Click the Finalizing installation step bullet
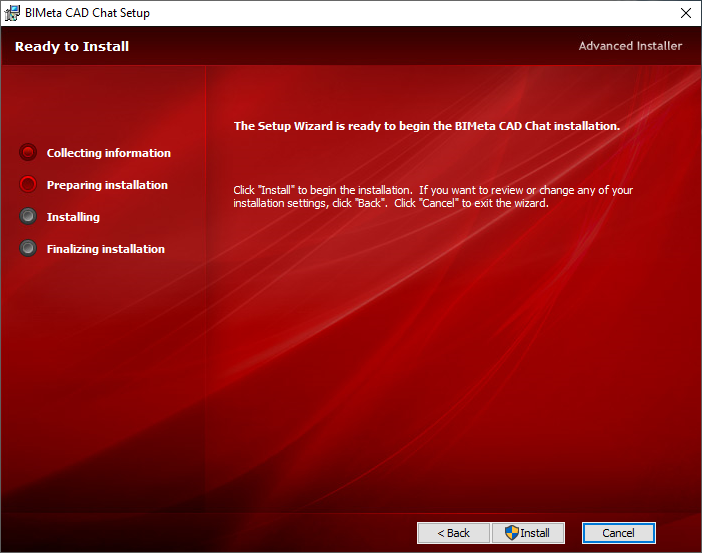The width and height of the screenshot is (702, 553). [x=28, y=248]
